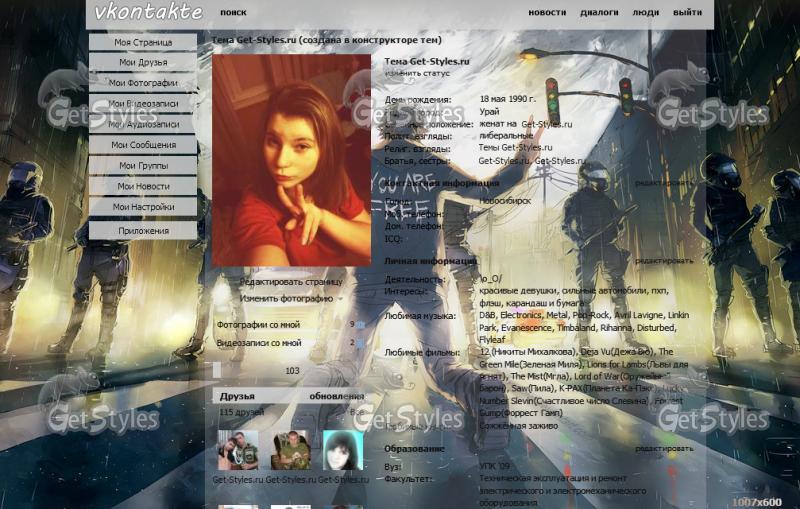Go to Мои Сообщения menu item

tap(143, 145)
